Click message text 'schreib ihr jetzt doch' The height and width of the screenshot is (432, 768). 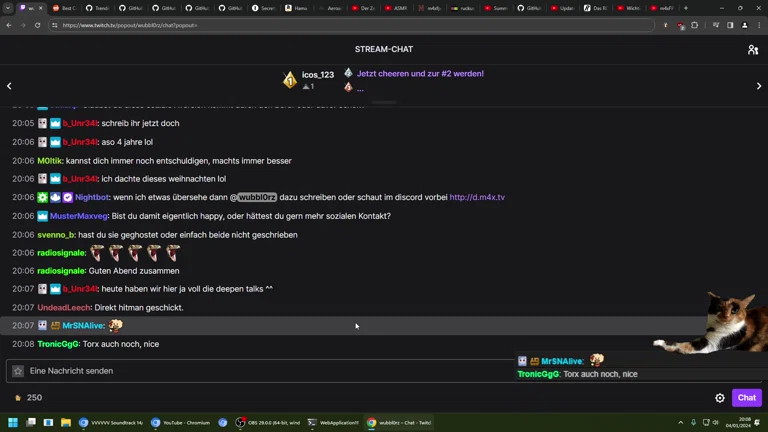point(140,123)
